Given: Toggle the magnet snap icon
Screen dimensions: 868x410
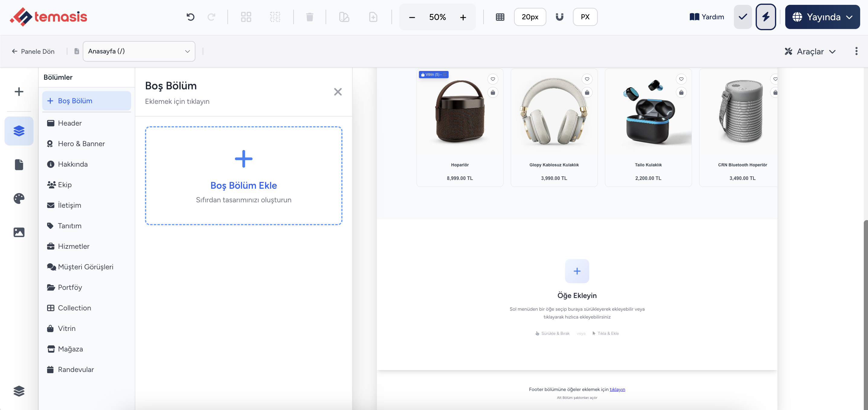Looking at the screenshot, I should tap(559, 17).
